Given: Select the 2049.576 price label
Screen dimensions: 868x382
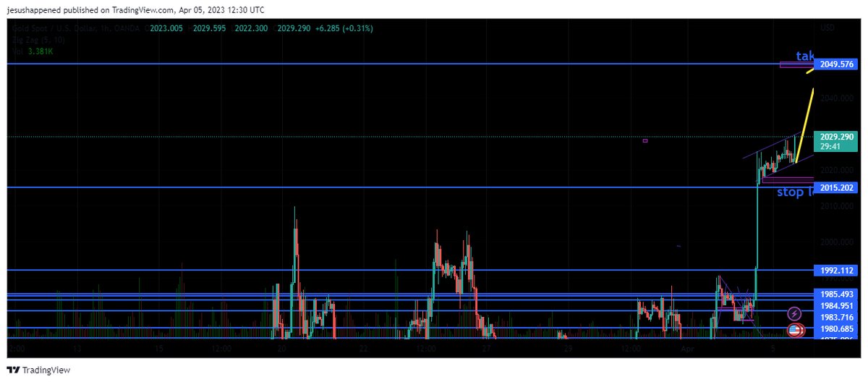Looking at the screenshot, I should tap(836, 64).
